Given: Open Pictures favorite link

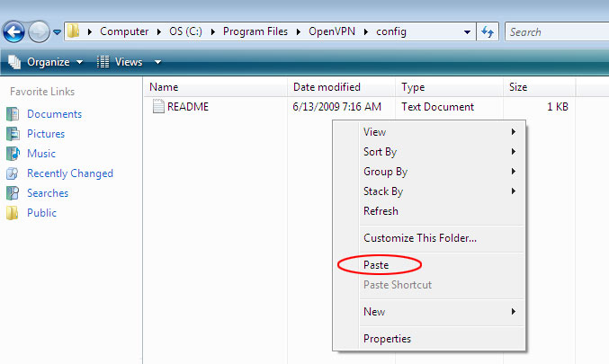Looking at the screenshot, I should coord(46,134).
